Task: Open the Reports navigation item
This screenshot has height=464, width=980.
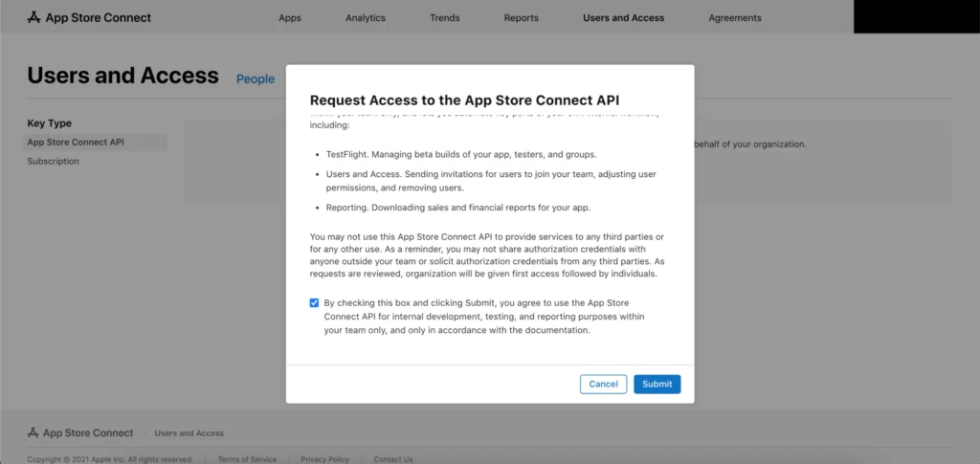Action: (x=522, y=18)
